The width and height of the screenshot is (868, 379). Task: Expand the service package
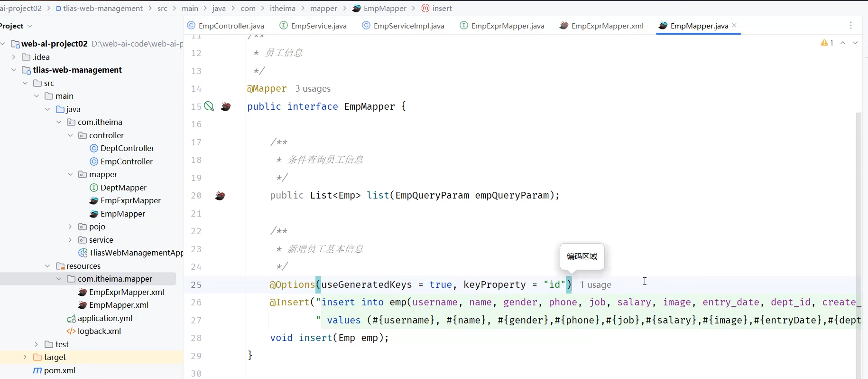coord(70,240)
